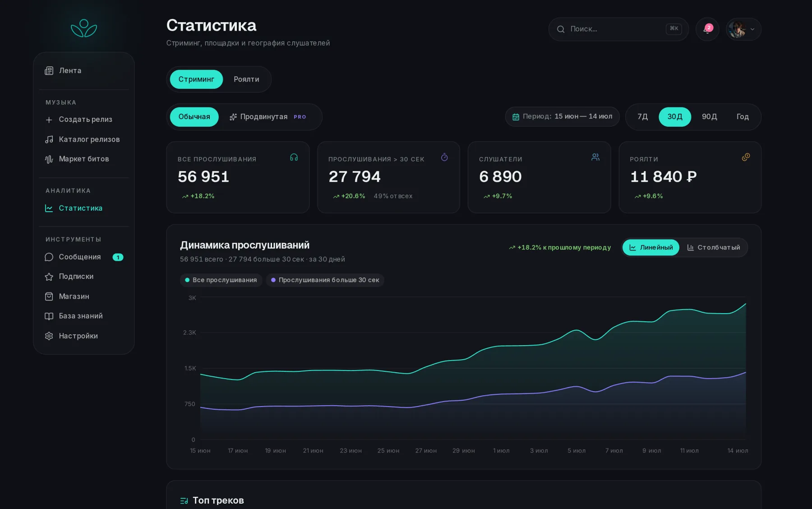Open Статистика in the sidebar
This screenshot has height=509, width=812.
coord(84,208)
